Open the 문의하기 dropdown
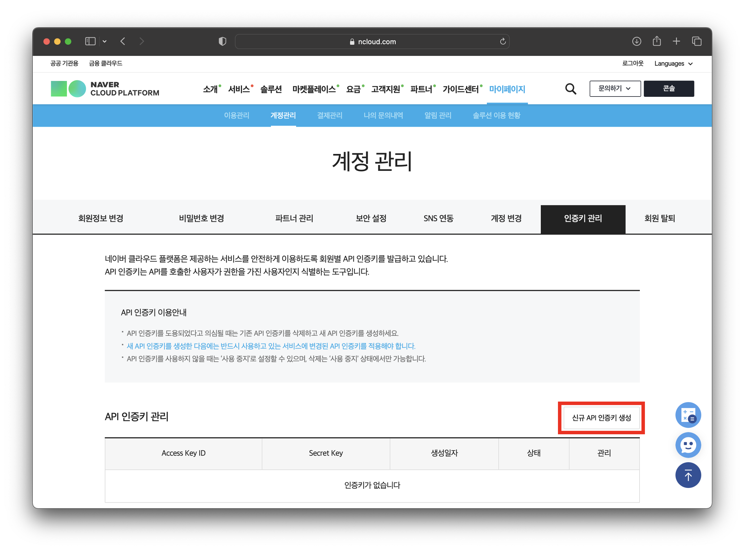Viewport: 756px width, 553px height. (x=615, y=89)
